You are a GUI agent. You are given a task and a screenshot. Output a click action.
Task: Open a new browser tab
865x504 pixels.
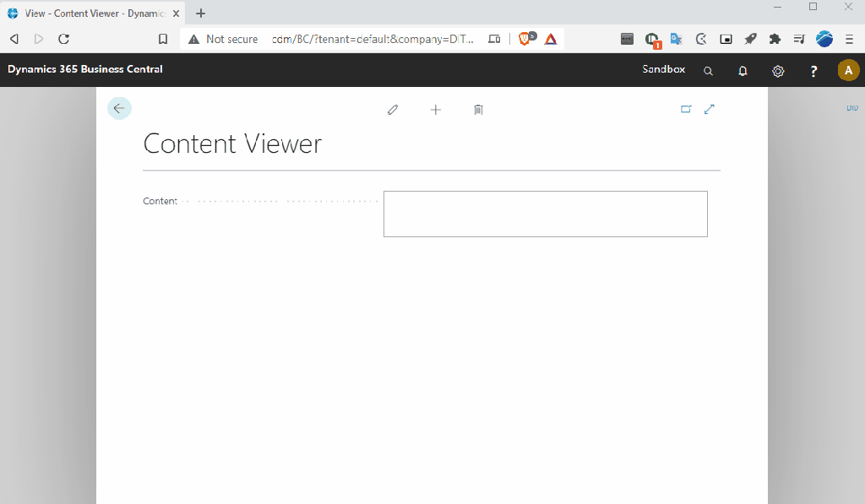coord(201,14)
